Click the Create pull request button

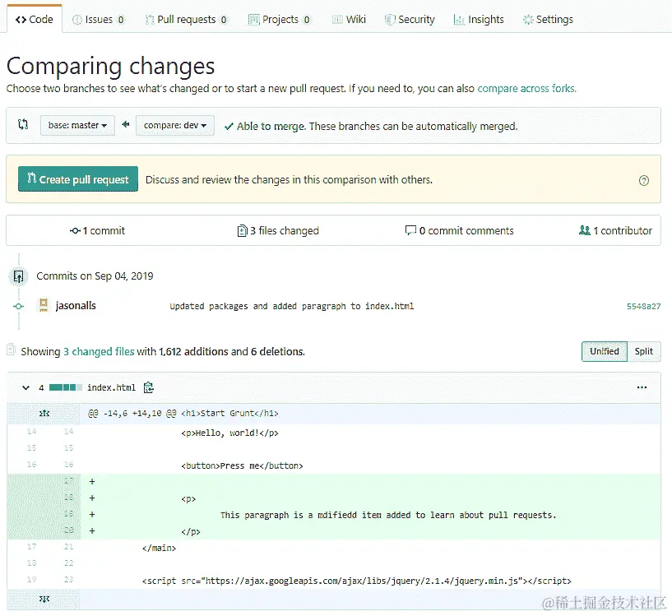78,178
